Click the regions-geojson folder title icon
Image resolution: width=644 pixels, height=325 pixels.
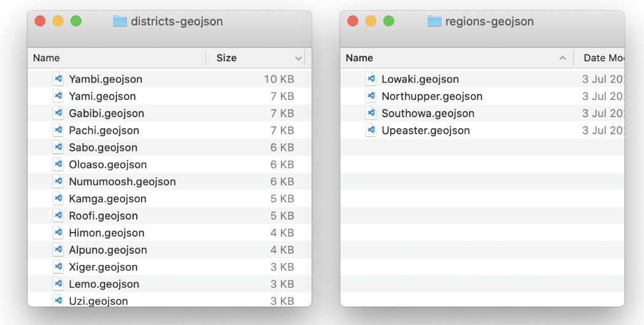coord(434,21)
